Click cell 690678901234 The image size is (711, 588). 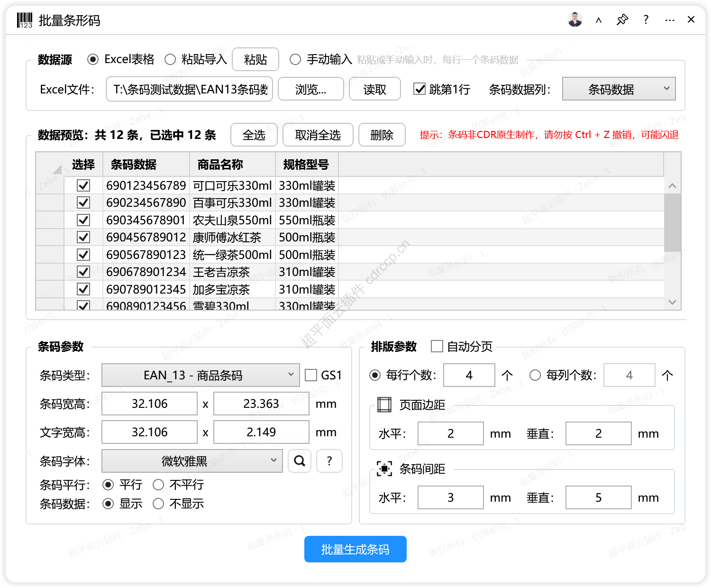click(146, 272)
